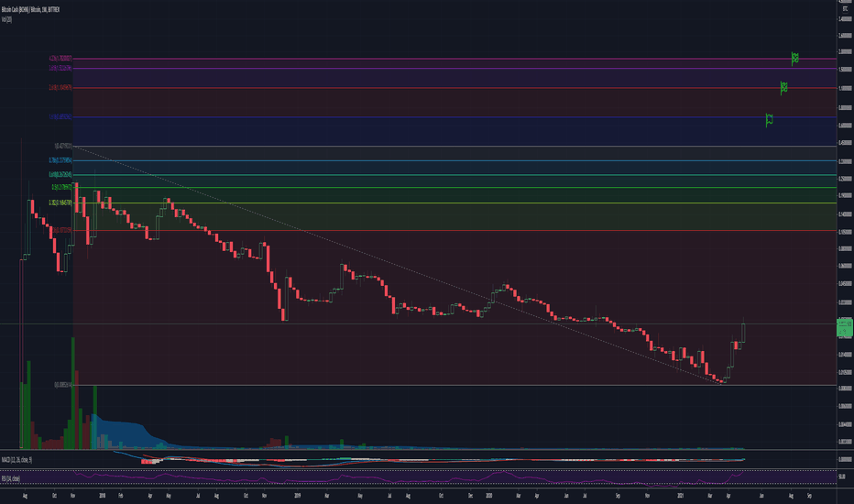Select the gray 0 Fibonacci level label
The height and width of the screenshot is (504, 854).
tap(62, 385)
